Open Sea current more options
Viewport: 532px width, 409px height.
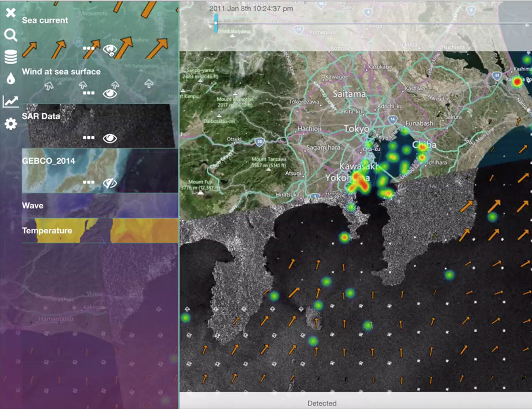tap(89, 48)
